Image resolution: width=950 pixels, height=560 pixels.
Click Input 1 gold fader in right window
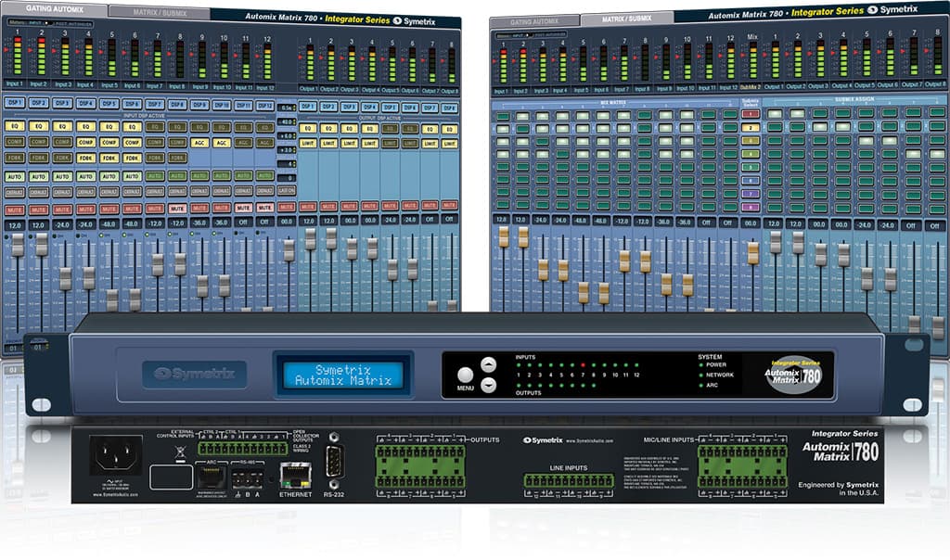pyautogui.click(x=503, y=237)
